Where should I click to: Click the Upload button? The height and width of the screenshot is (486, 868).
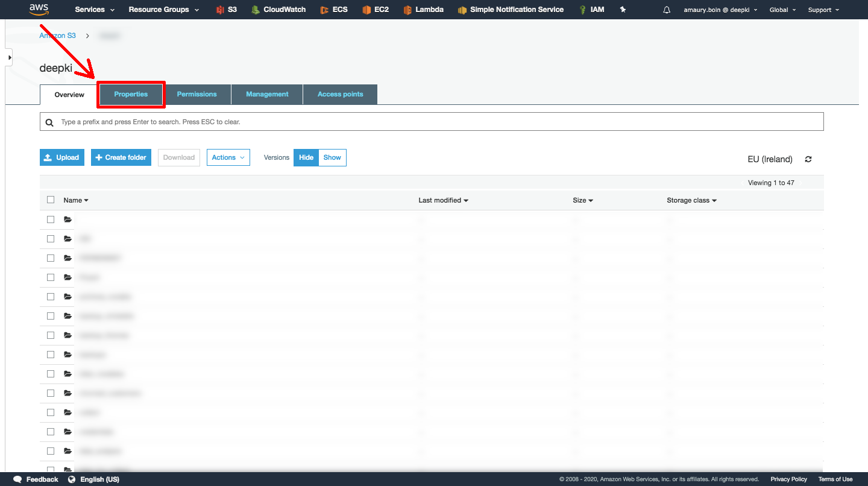click(x=62, y=157)
